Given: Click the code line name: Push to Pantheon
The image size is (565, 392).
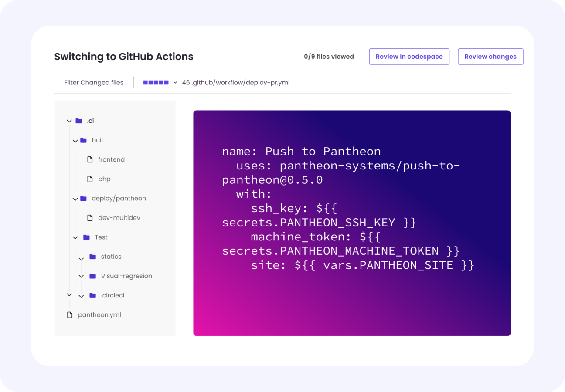Looking at the screenshot, I should (301, 151).
